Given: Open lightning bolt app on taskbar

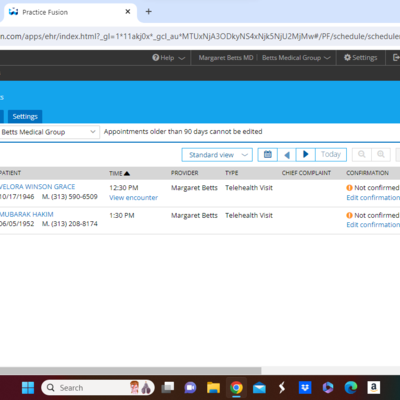Looking at the screenshot, I should click(x=282, y=388).
